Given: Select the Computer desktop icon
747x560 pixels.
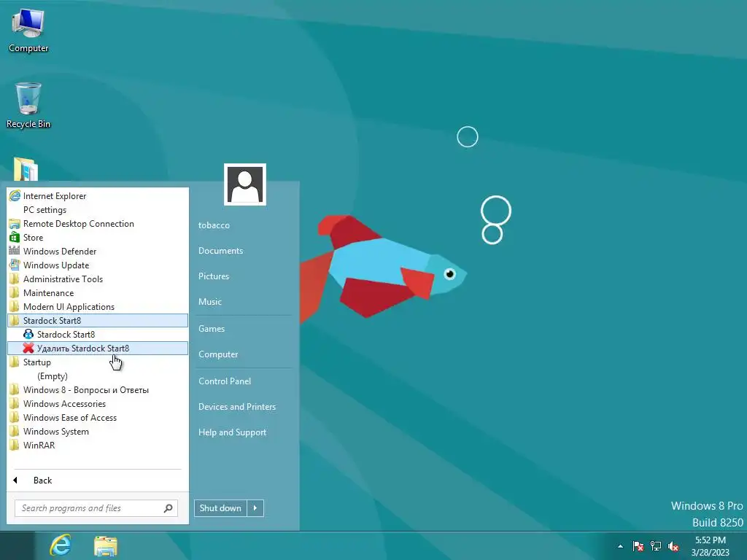Looking at the screenshot, I should pos(28,31).
